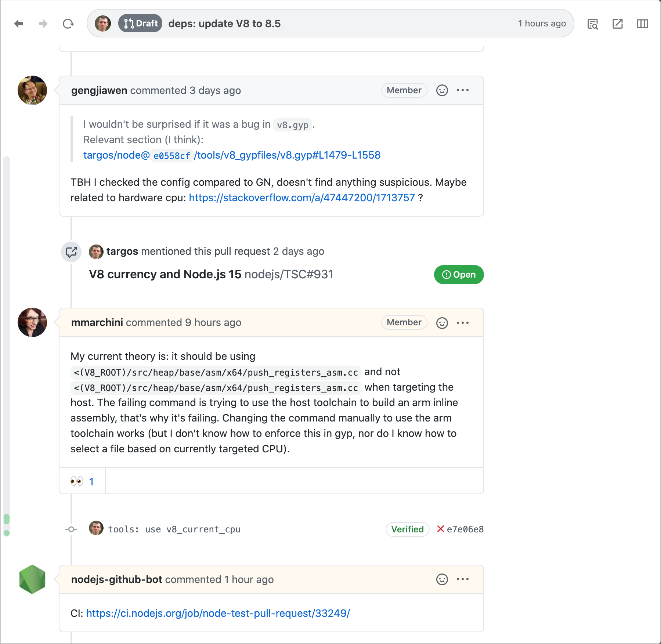
Task: Toggle the column layout view icon
Action: click(643, 24)
